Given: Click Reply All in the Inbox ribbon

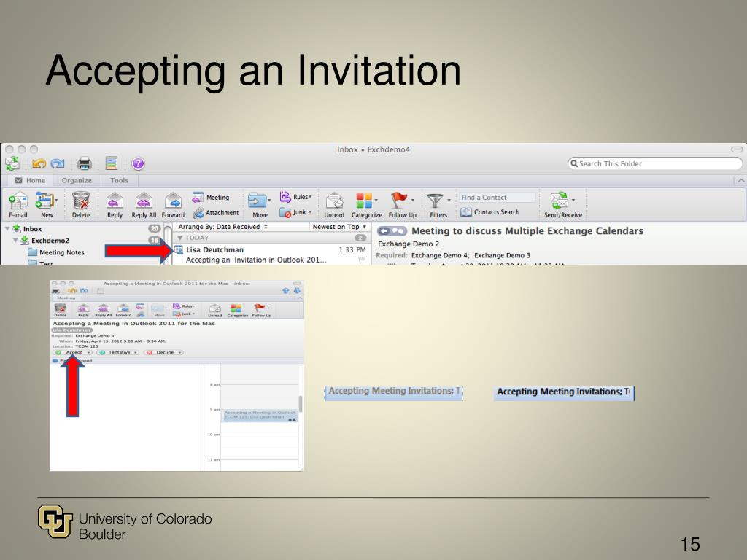Looking at the screenshot, I should (x=144, y=205).
